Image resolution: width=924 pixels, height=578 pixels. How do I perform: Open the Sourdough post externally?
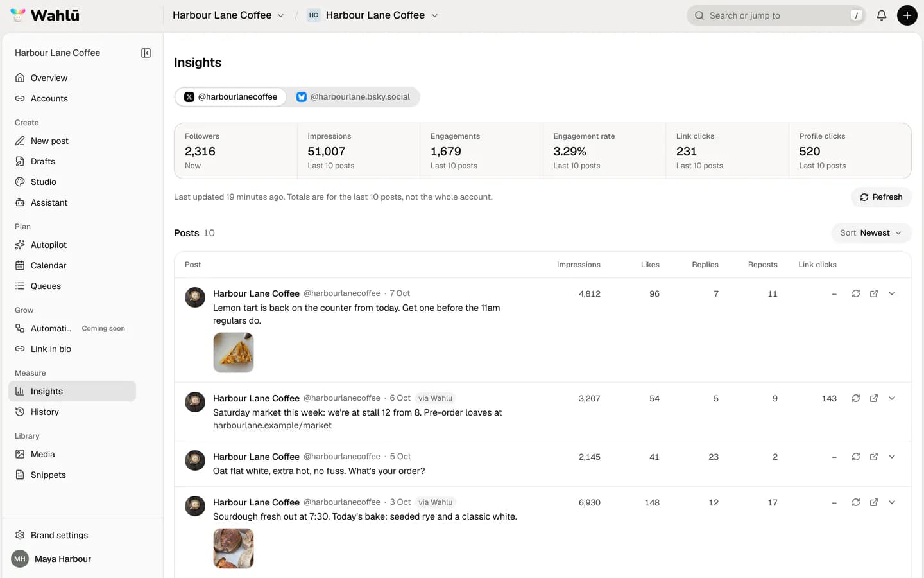pos(874,502)
